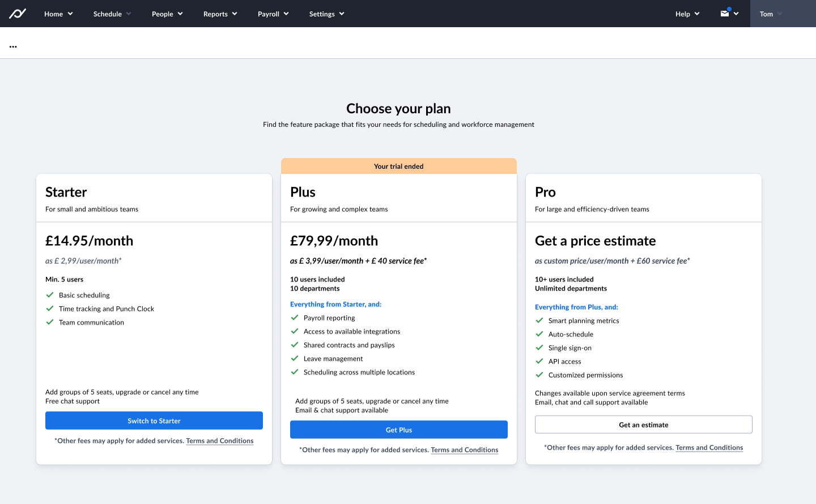Click the 'Unlimited departments' text

pyautogui.click(x=571, y=288)
